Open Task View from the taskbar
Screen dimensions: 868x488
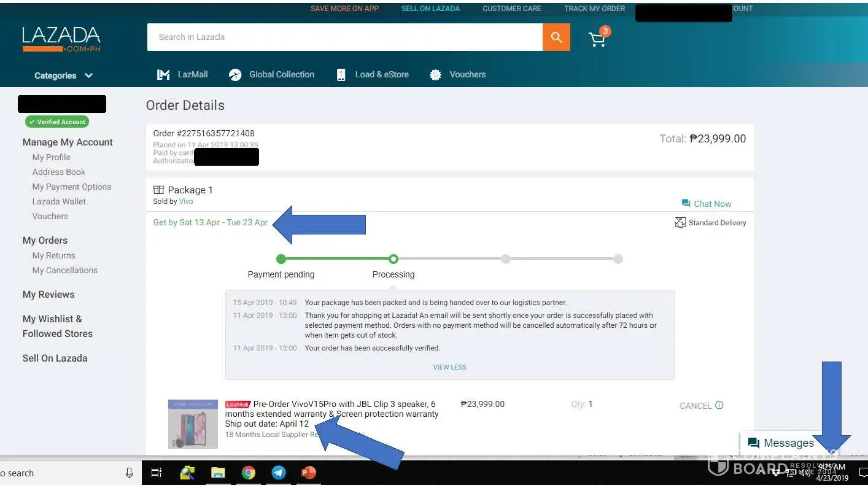click(x=157, y=473)
